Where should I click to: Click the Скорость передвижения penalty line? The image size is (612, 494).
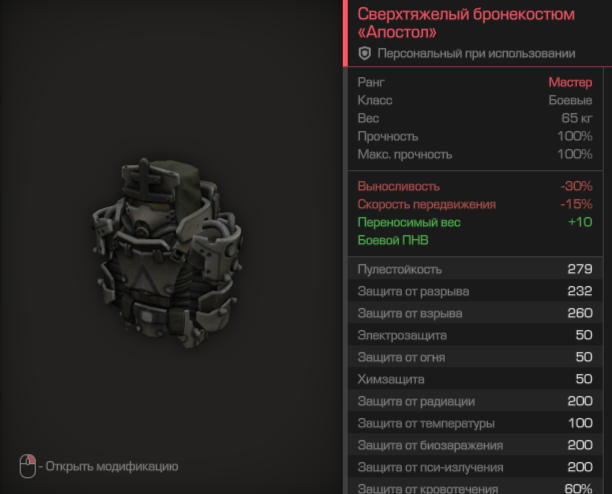pos(475,204)
